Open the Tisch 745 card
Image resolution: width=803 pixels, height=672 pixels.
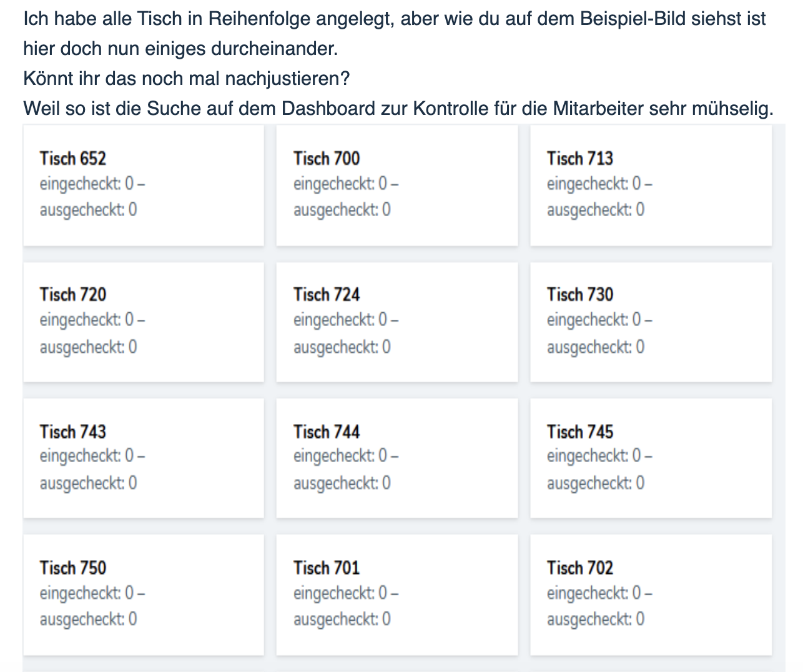point(651,458)
